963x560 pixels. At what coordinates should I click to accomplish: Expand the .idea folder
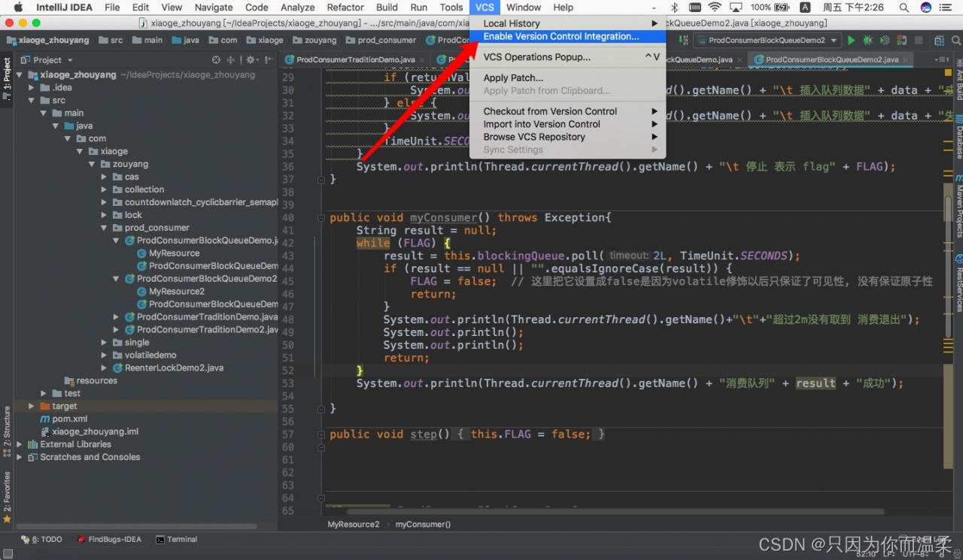(32, 88)
